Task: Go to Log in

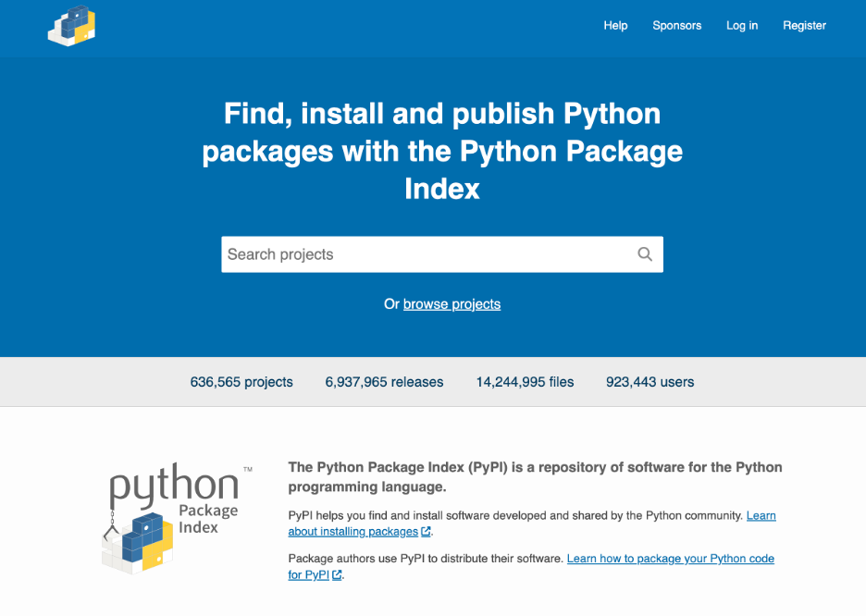Action: pyautogui.click(x=742, y=25)
